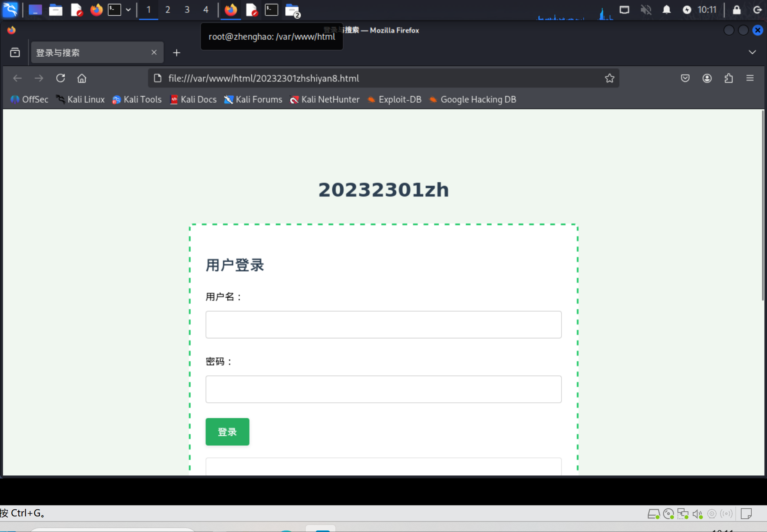This screenshot has height=532, width=767.
Task: Open Firefox hamburger application menu
Action: point(750,78)
